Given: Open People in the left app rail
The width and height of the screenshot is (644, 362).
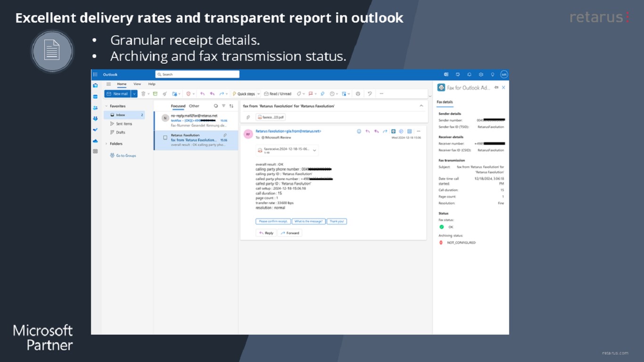Looking at the screenshot, I should [x=95, y=108].
